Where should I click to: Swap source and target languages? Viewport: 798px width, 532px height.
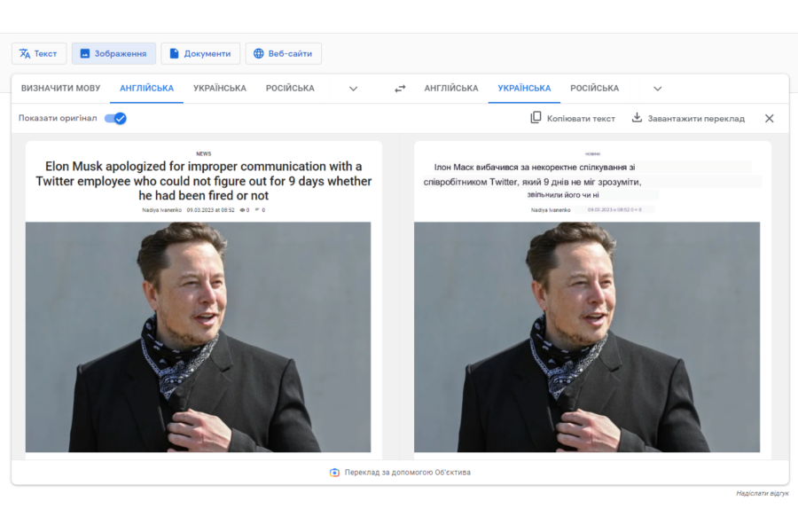point(400,89)
